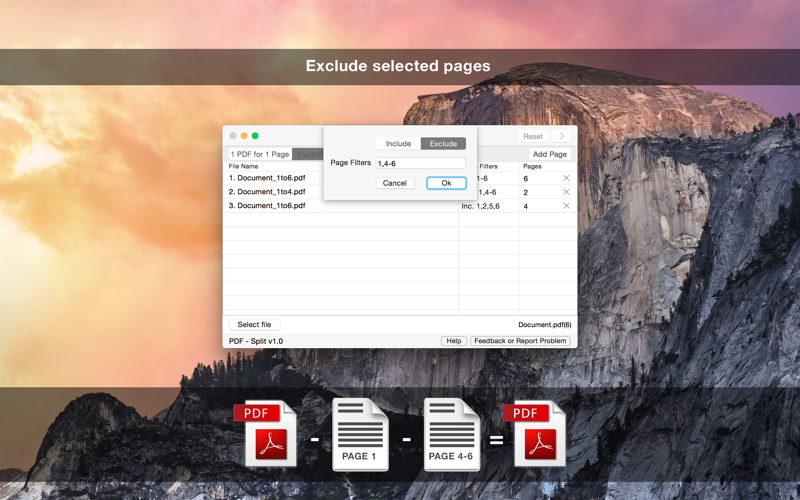Open the Help button
800x500 pixels.
point(454,341)
